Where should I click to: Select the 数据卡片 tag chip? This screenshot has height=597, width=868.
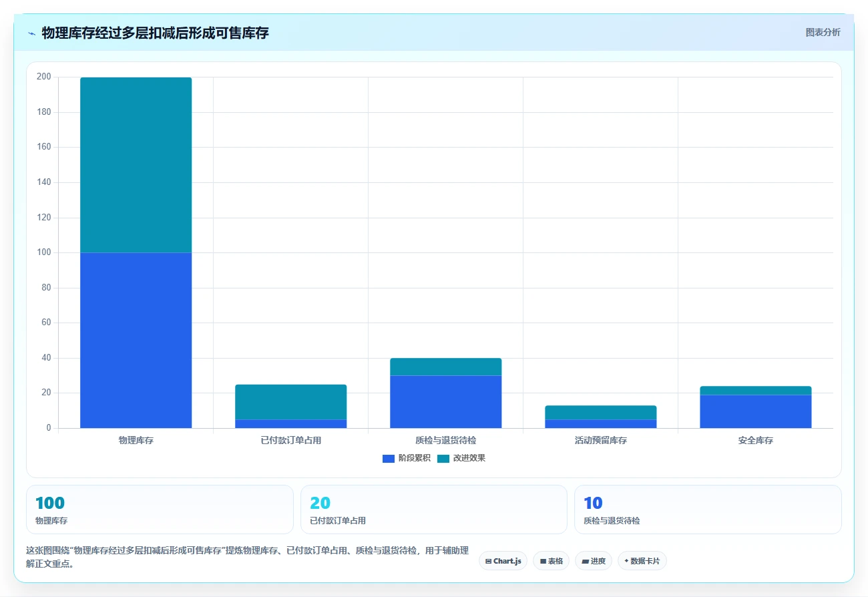click(x=642, y=561)
